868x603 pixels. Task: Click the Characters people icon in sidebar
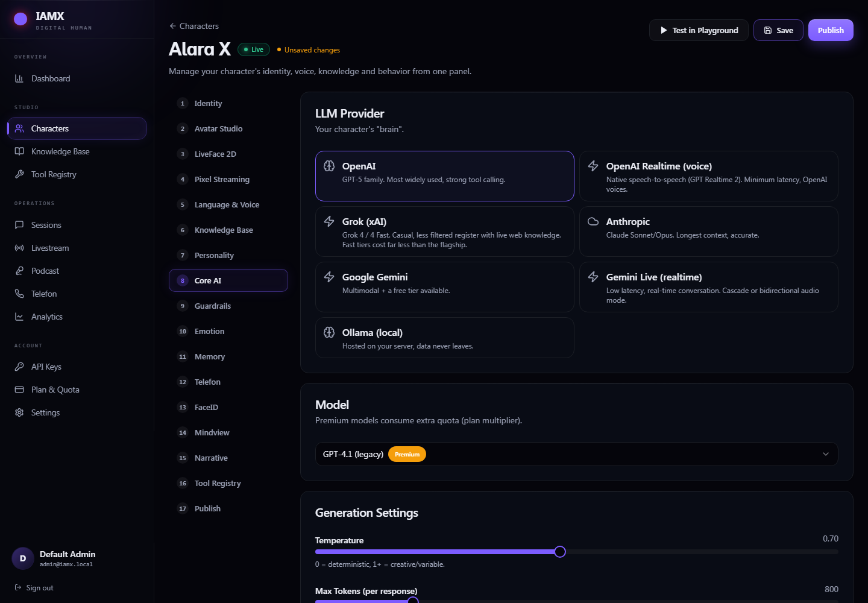click(x=19, y=128)
